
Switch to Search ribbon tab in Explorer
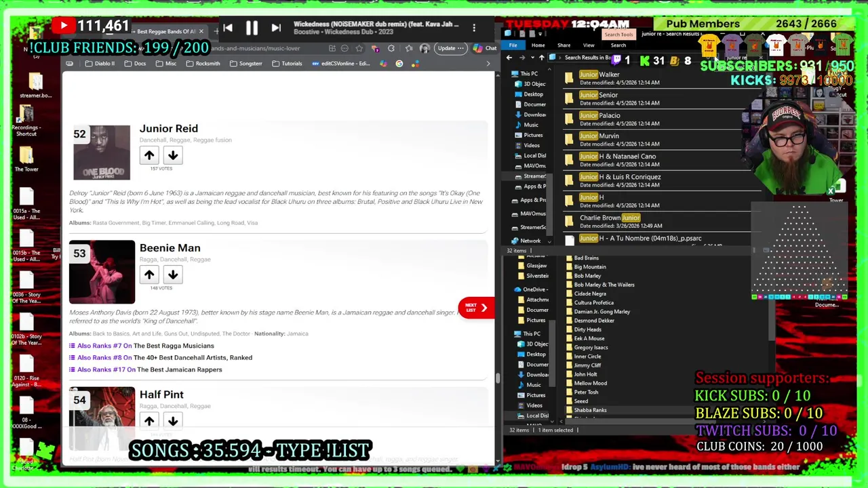618,45
